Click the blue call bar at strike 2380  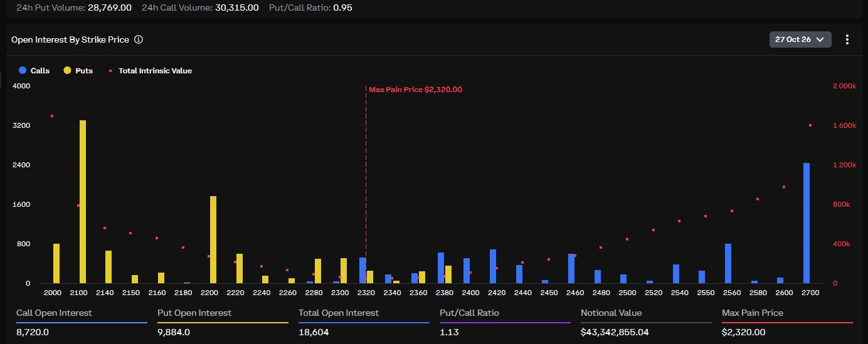click(441, 268)
